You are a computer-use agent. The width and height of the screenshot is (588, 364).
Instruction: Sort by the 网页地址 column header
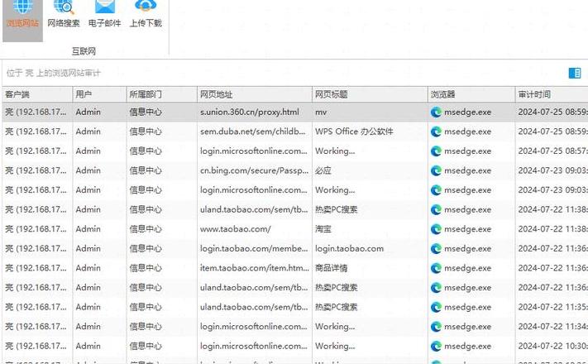tap(255, 94)
